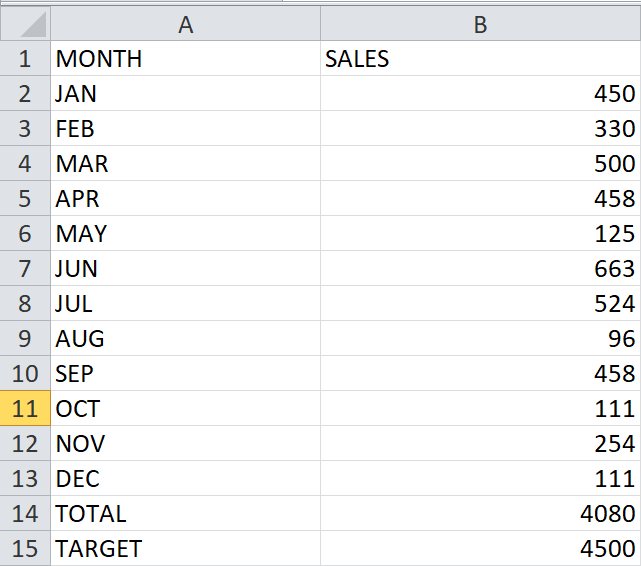This screenshot has width=641, height=566.
Task: Select column A header
Action: coord(185,24)
